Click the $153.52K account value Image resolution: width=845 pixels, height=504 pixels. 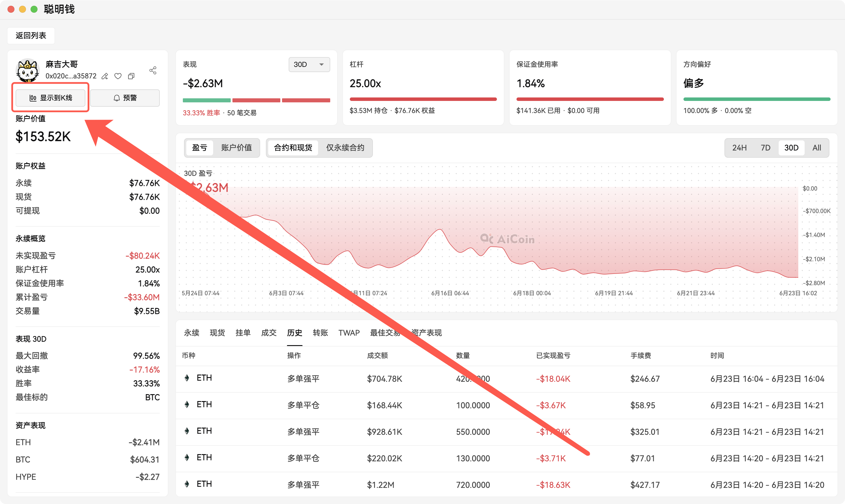[x=43, y=137]
